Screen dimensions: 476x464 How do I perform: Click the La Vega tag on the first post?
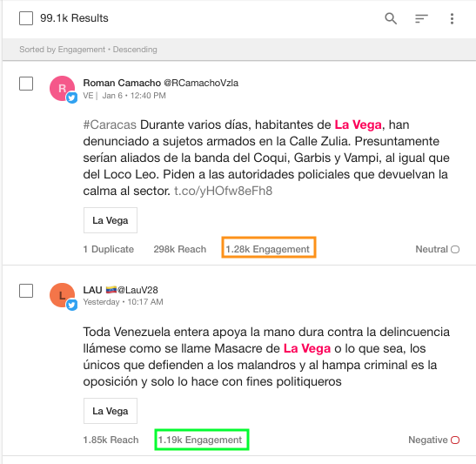pos(111,220)
